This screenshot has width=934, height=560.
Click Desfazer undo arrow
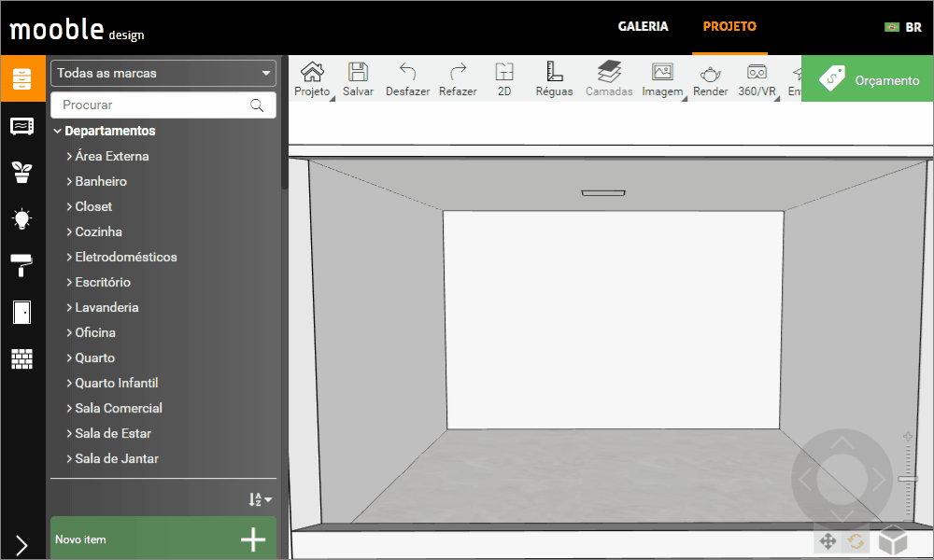coord(407,79)
